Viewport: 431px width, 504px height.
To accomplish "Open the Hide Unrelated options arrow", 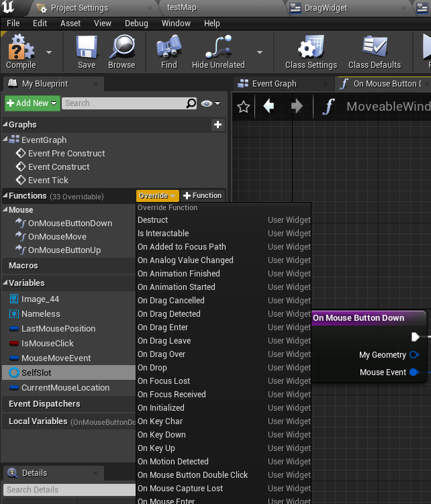I will (x=260, y=52).
